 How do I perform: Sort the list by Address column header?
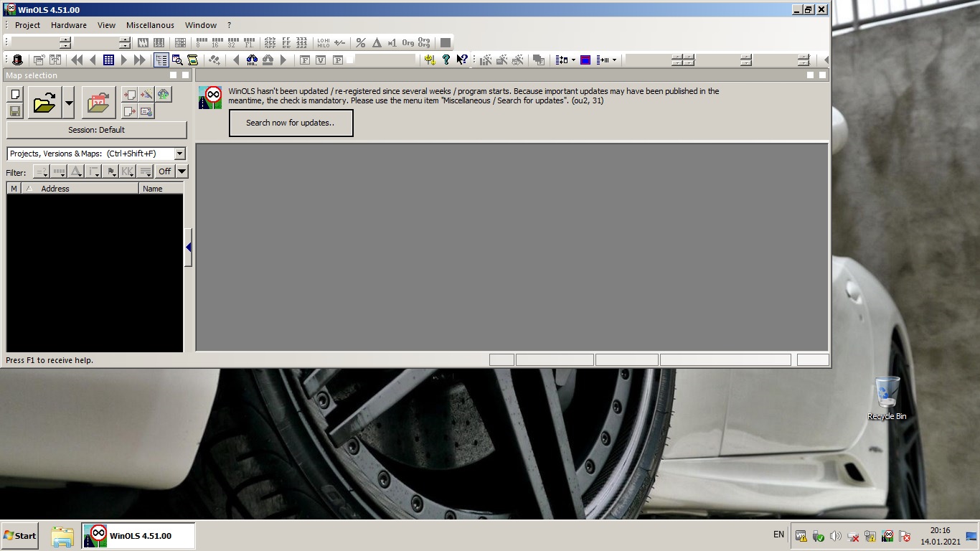pyautogui.click(x=79, y=189)
